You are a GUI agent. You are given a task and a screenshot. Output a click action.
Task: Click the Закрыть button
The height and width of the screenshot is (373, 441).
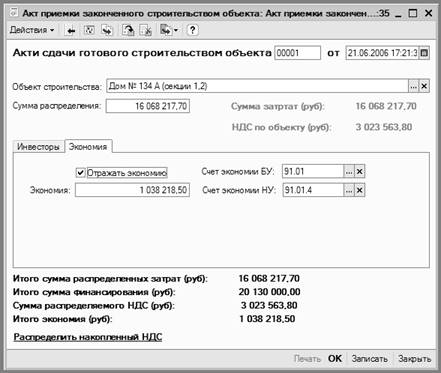coord(415,359)
